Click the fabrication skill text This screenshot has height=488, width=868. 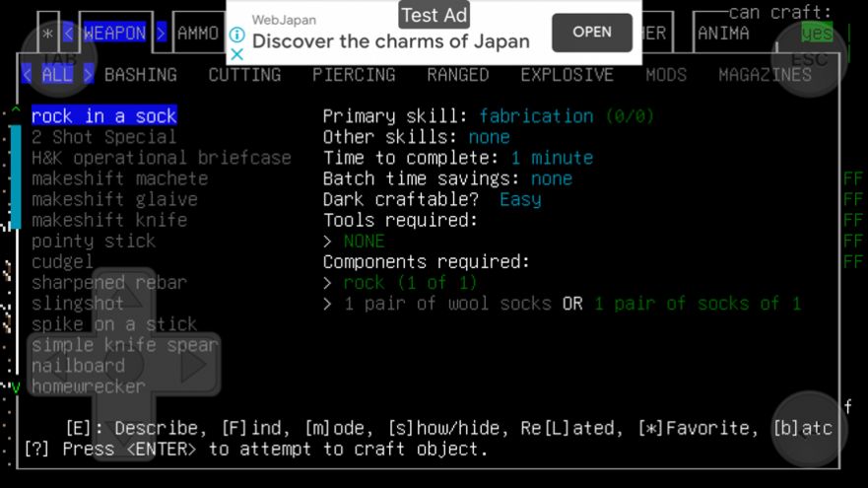click(536, 116)
